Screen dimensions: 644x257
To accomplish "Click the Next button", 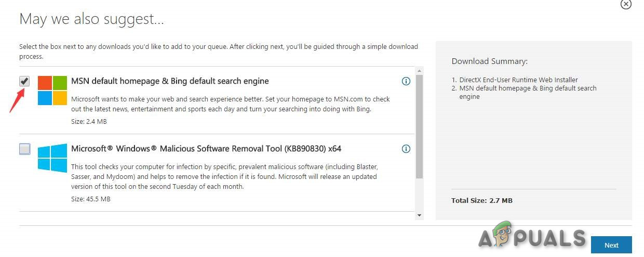I will [611, 245].
